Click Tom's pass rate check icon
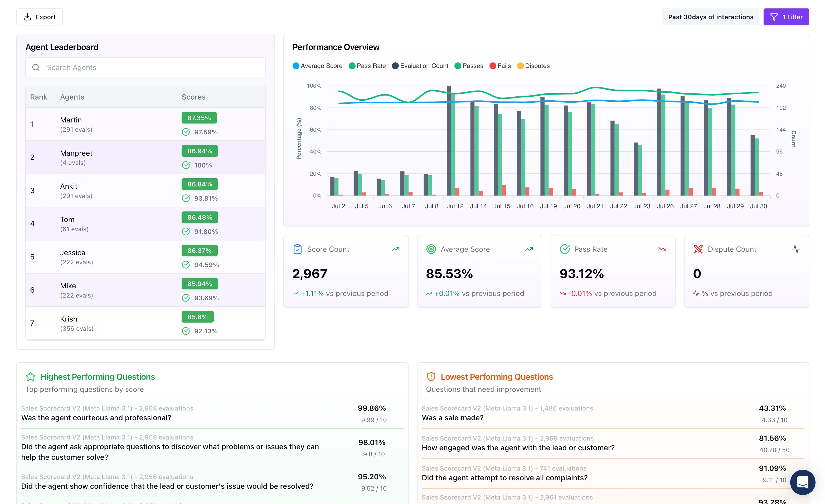 [x=186, y=231]
